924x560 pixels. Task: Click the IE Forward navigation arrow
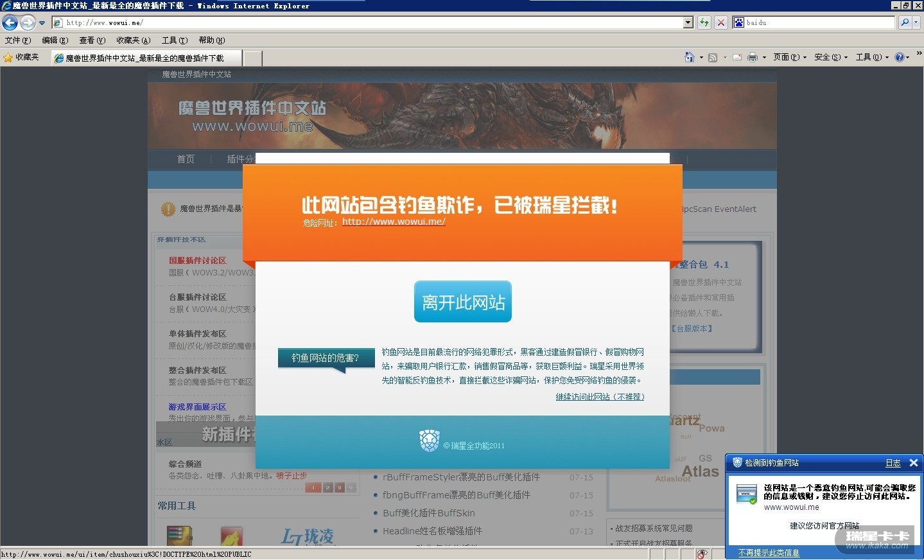pyautogui.click(x=28, y=22)
